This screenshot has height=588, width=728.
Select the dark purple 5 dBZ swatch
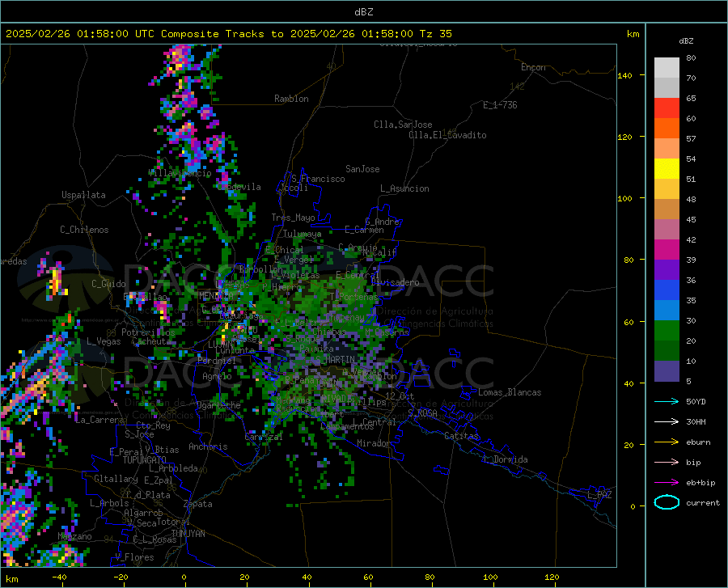click(667, 370)
